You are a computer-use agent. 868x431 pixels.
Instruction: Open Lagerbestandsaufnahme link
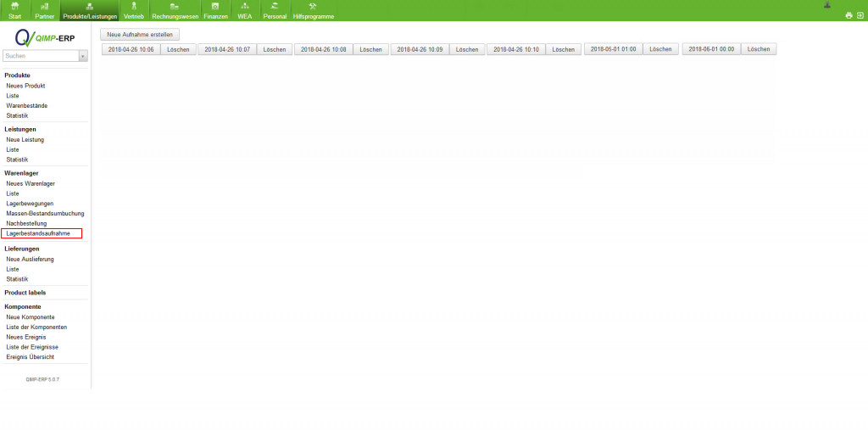click(x=38, y=234)
